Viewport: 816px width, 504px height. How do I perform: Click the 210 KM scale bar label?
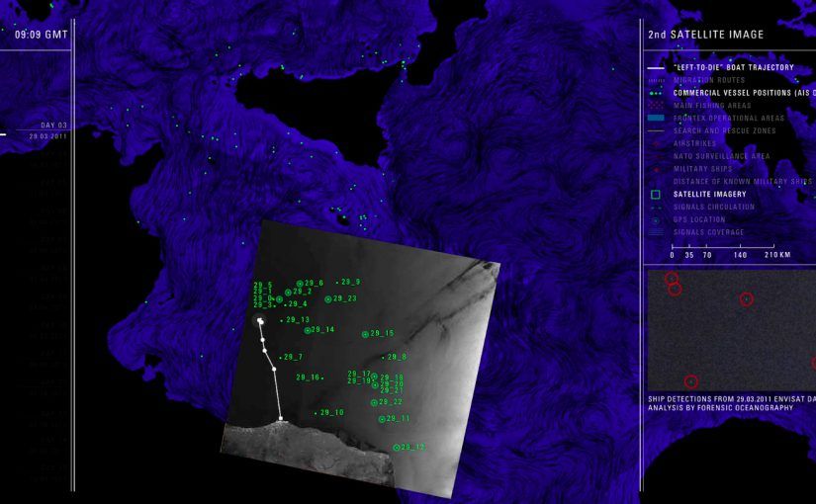(x=777, y=255)
